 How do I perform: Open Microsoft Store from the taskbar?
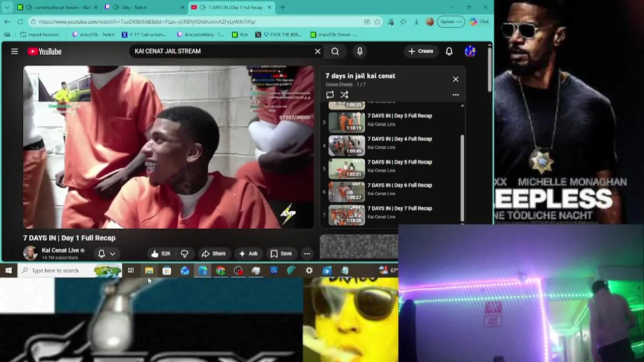point(167,270)
